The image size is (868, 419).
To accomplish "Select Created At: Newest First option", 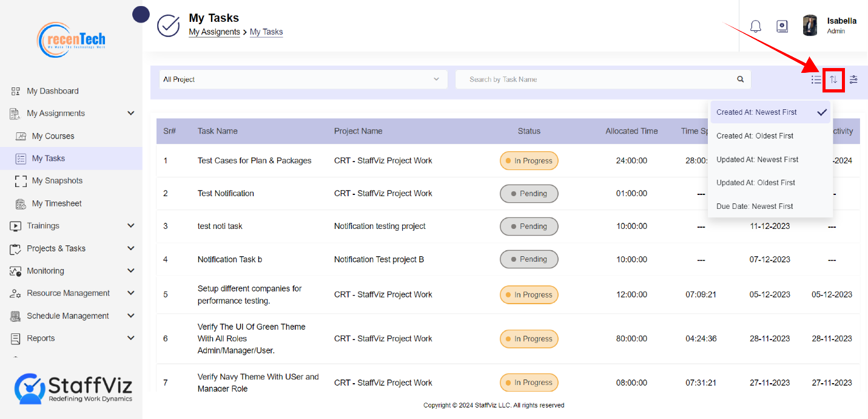I will tap(770, 112).
